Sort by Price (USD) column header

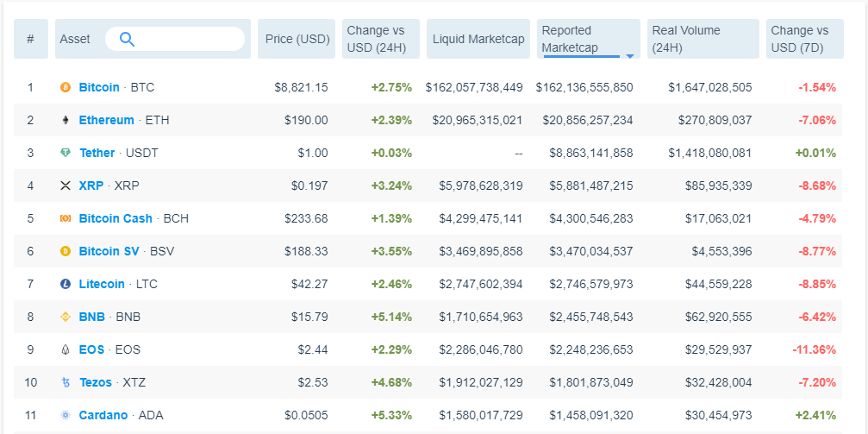coord(297,39)
